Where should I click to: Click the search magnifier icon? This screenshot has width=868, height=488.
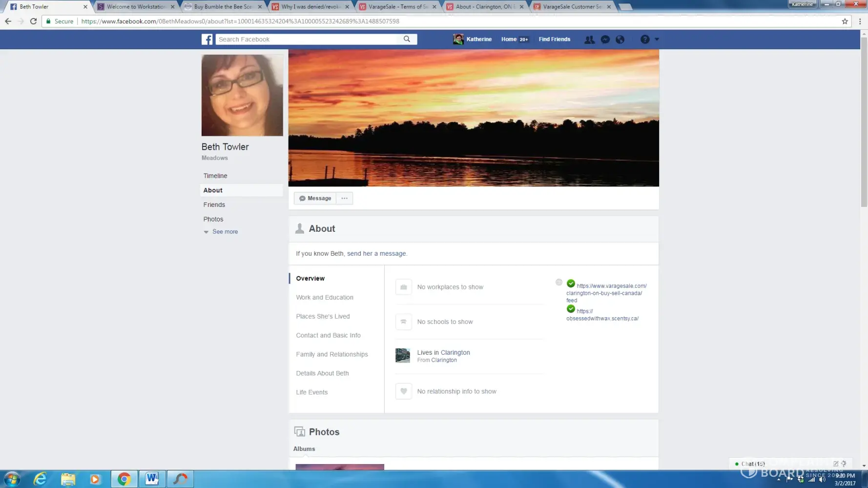(407, 39)
